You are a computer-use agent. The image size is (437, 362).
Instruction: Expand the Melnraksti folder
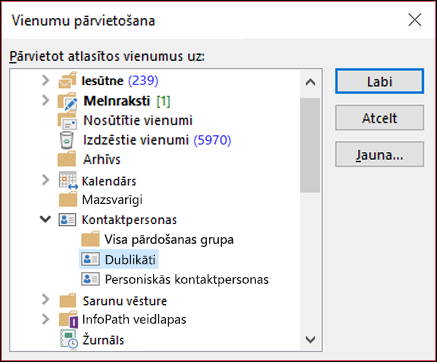(46, 100)
